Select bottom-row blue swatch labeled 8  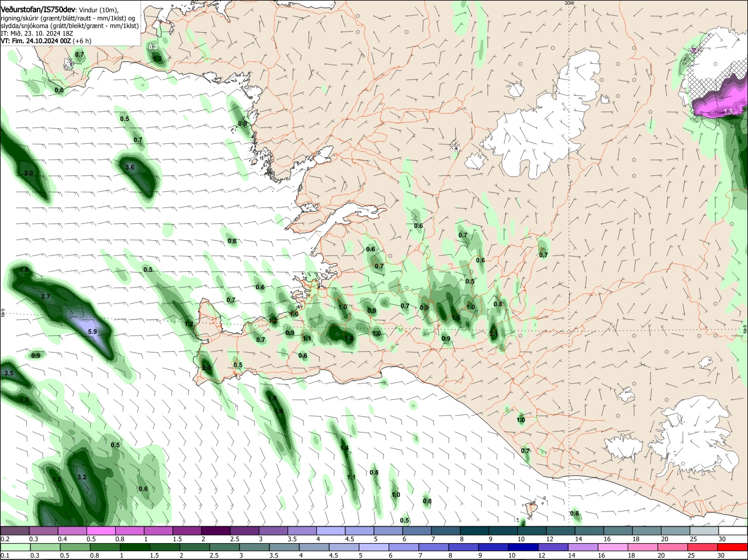[x=465, y=547]
